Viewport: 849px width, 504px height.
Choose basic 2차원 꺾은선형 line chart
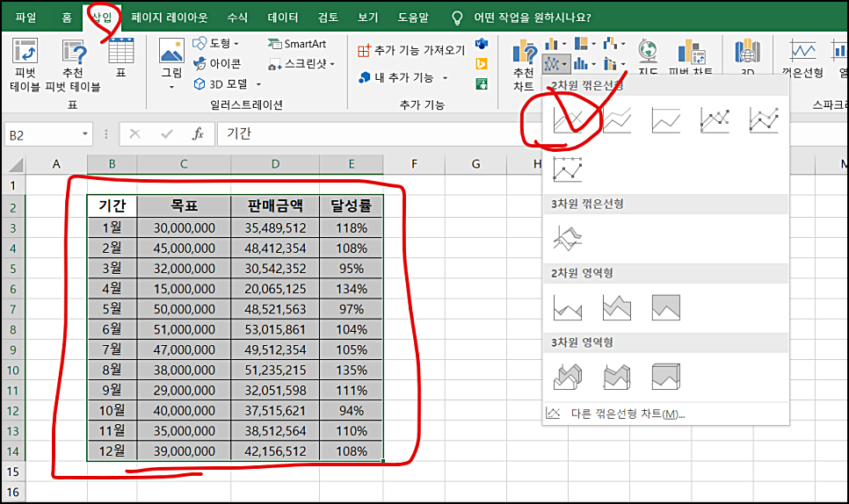(568, 120)
